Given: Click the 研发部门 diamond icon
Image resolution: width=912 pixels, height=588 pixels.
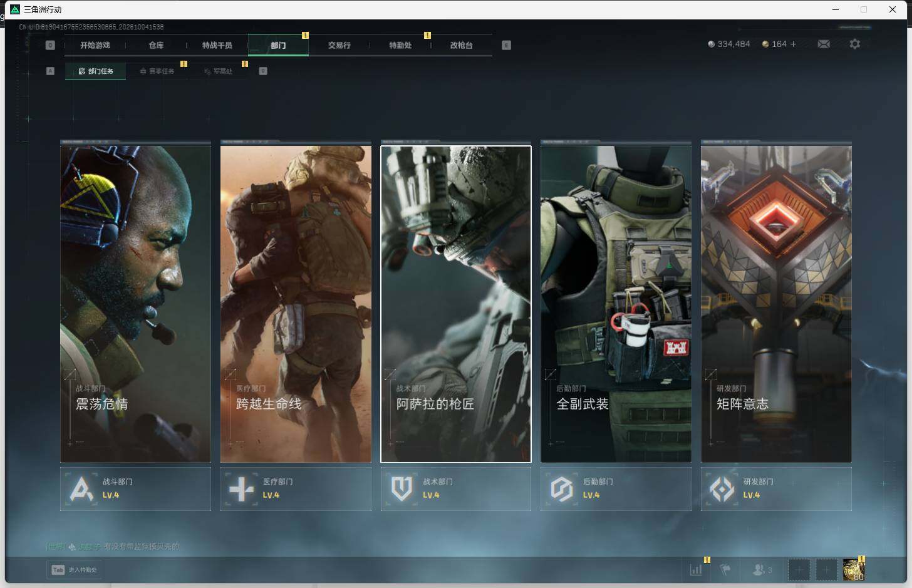Looking at the screenshot, I should coord(722,489).
